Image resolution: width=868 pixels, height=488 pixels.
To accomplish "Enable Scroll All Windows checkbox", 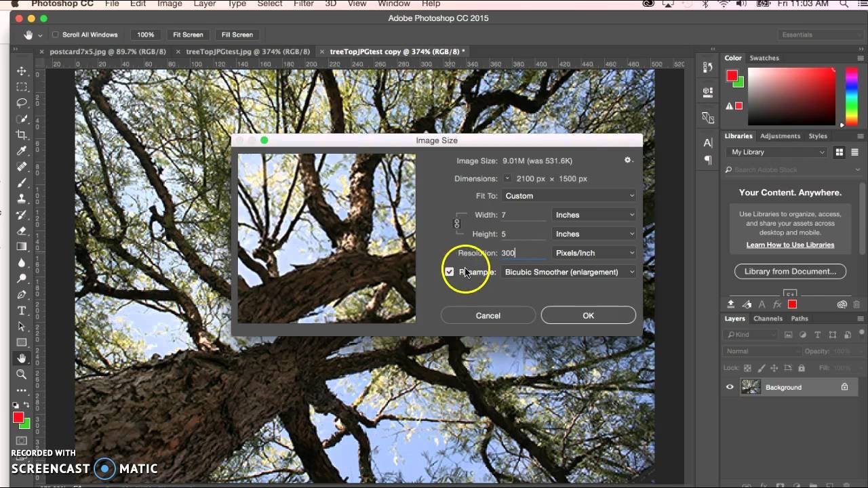I will (55, 35).
